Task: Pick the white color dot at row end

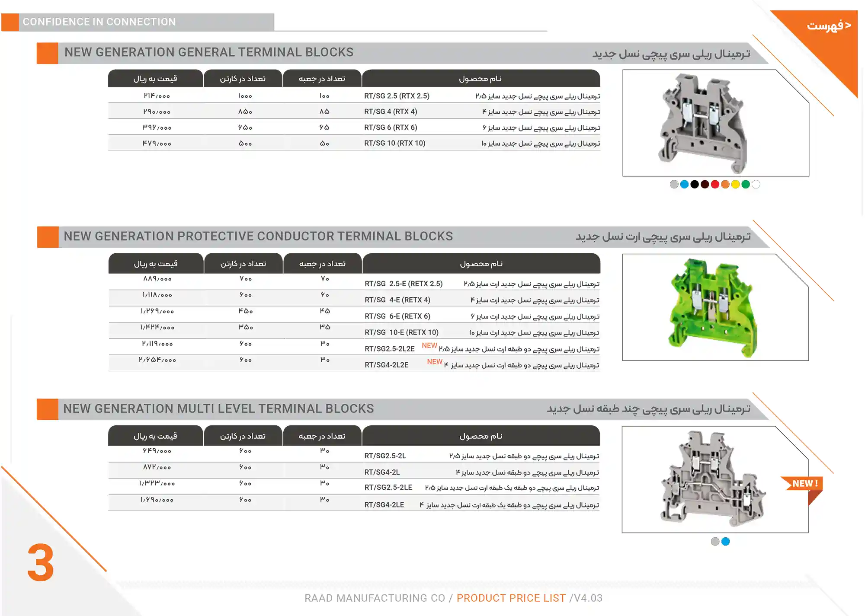Action: click(756, 184)
